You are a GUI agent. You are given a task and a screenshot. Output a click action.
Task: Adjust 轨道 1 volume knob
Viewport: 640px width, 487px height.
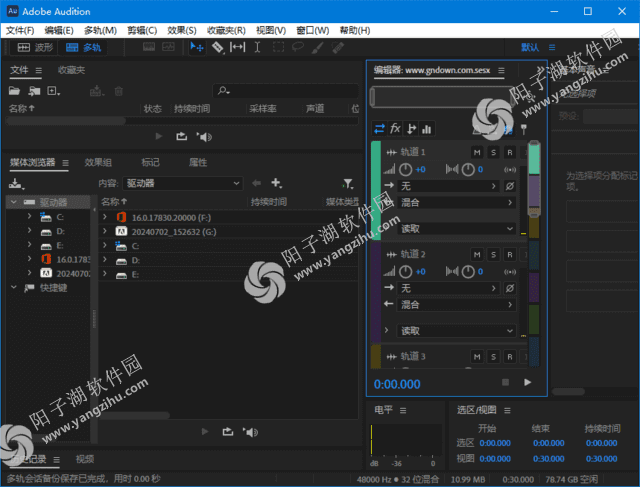(405, 169)
